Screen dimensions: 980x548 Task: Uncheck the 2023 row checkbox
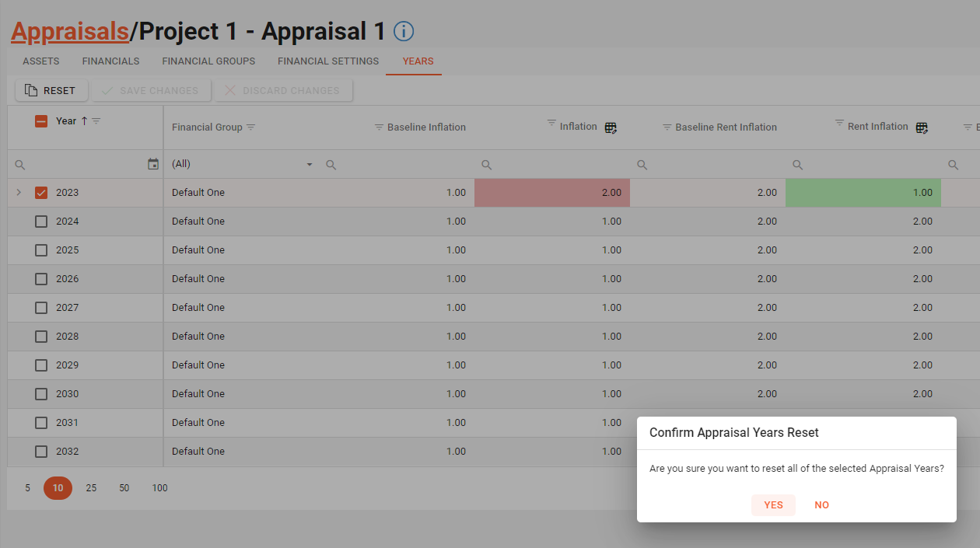tap(41, 193)
